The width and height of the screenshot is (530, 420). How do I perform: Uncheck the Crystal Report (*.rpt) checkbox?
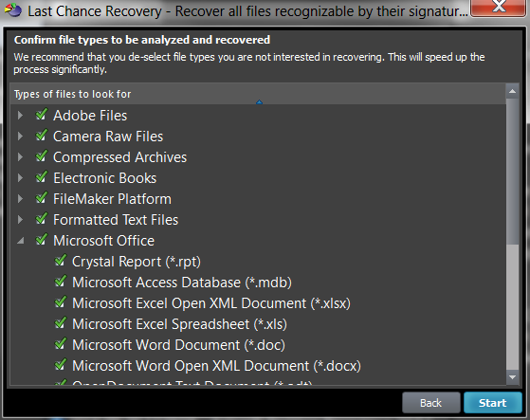coord(61,261)
